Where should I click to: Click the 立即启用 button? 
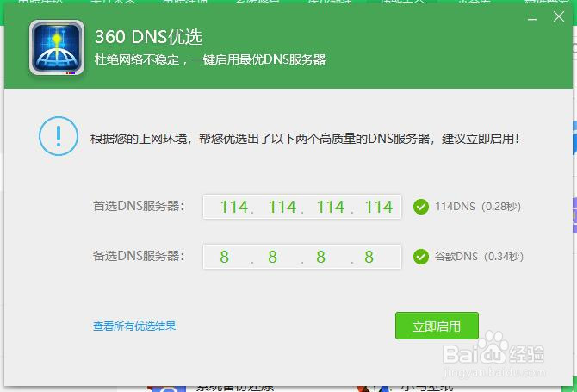click(437, 326)
